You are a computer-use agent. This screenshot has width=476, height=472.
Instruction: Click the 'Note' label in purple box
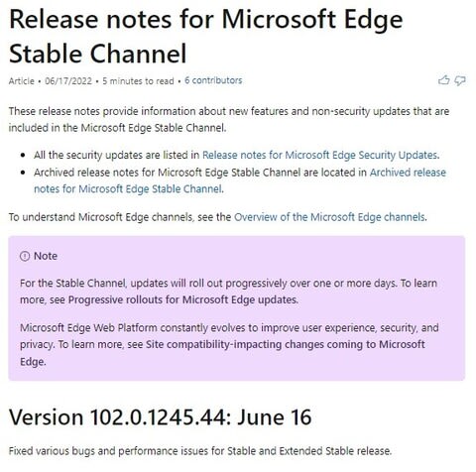coord(46,256)
